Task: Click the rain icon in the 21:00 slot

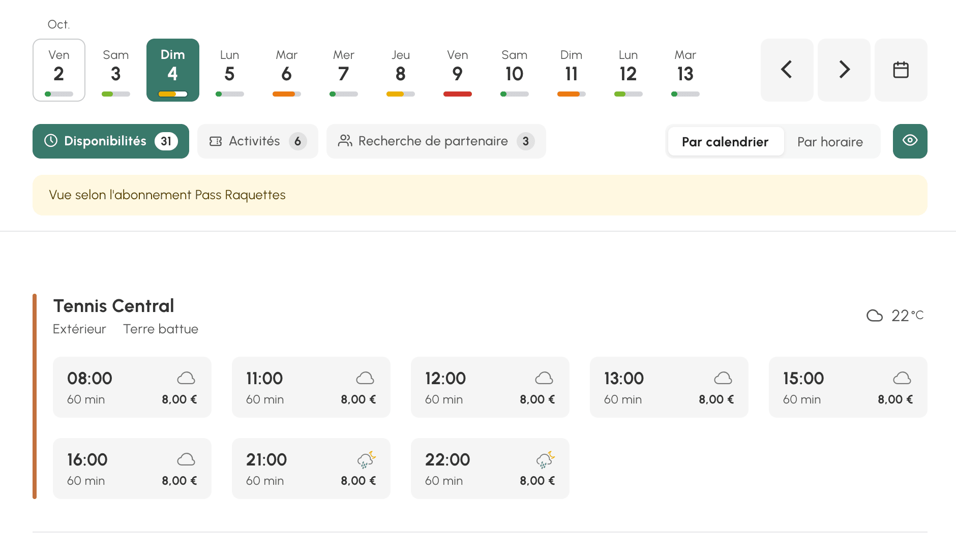Action: pyautogui.click(x=366, y=460)
